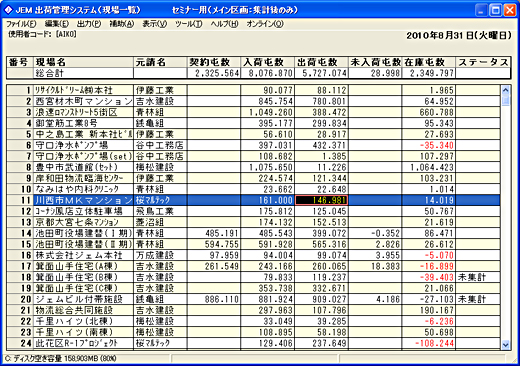Select the highlighted 146.981 shipment cell
Viewport: 520px width, 366px height.
coord(322,200)
